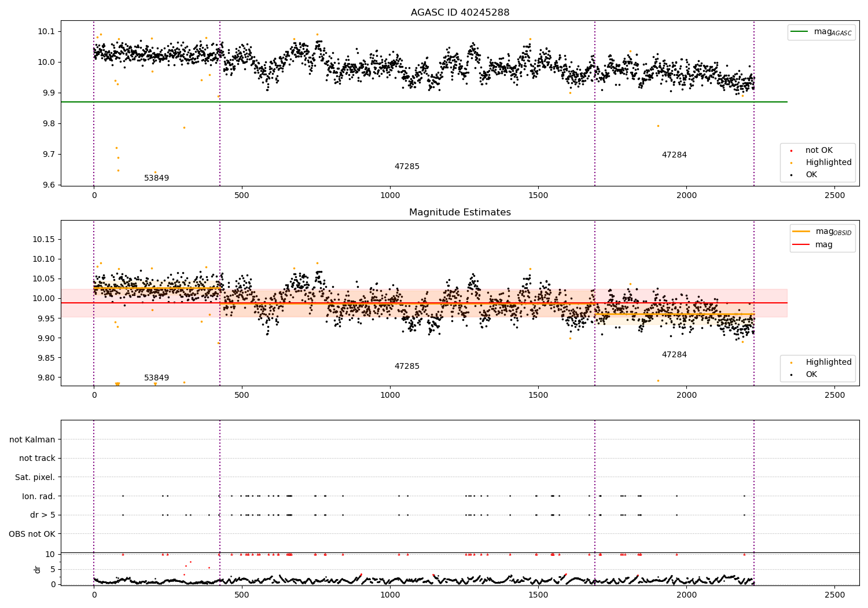Click the '9.80' y-tick label
The image size is (868, 608).
(x=46, y=378)
